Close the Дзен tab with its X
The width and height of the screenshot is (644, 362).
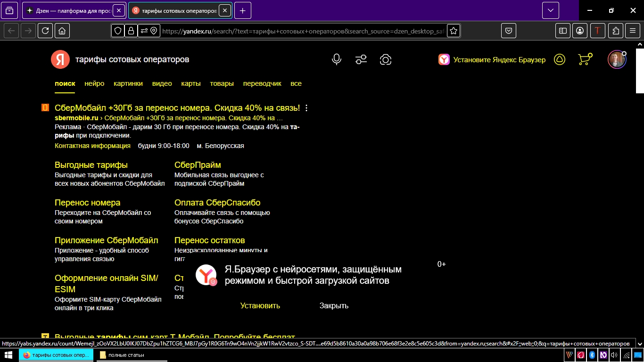(x=118, y=10)
